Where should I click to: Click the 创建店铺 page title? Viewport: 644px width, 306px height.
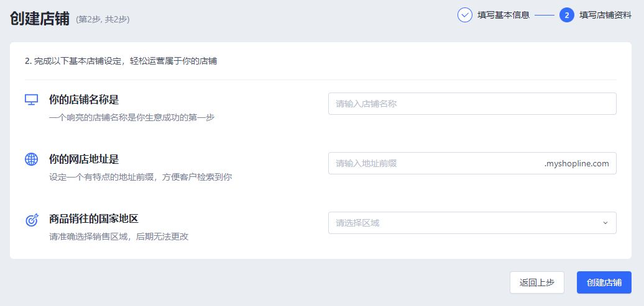(x=40, y=19)
